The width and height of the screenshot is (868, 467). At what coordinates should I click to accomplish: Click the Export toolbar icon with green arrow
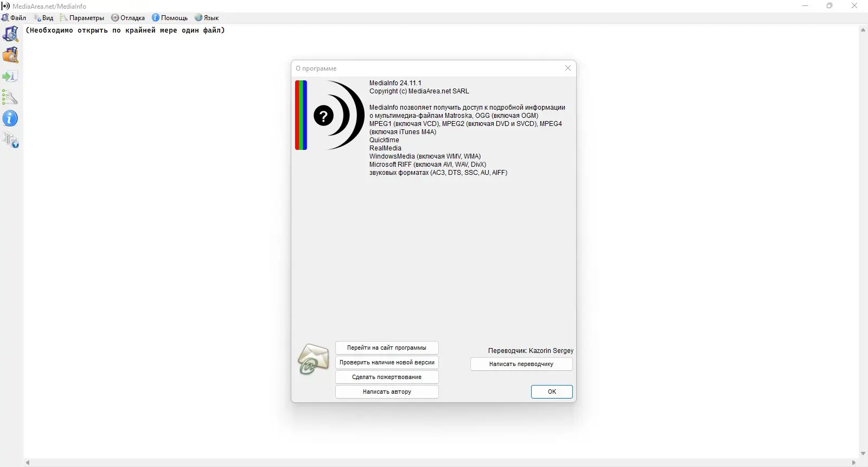10,76
